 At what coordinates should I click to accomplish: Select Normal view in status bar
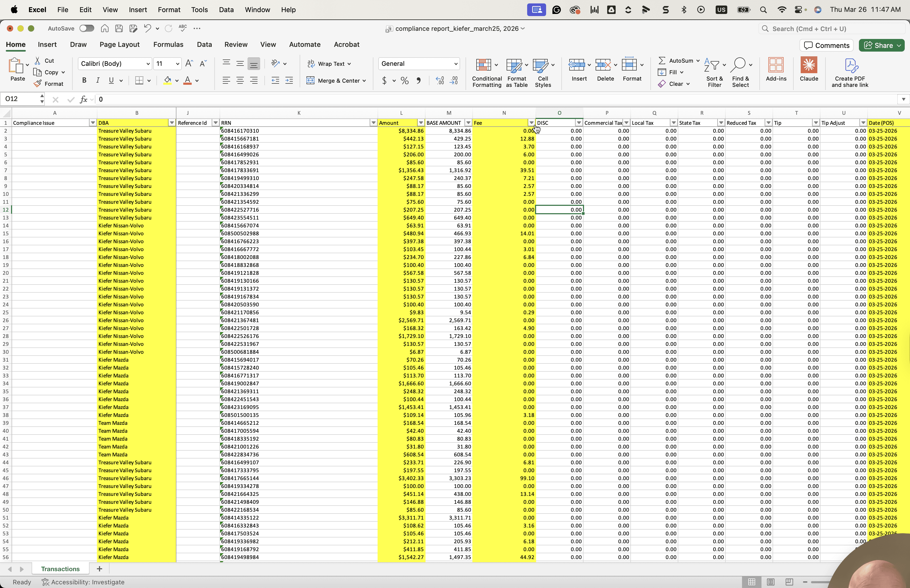click(751, 582)
